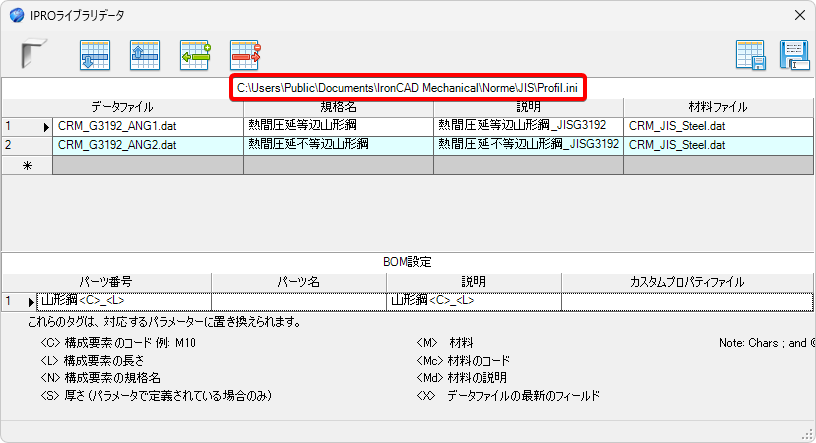Click the <X> データファイルの最新のフィールド text
The width and height of the screenshot is (816, 443).
click(508, 396)
